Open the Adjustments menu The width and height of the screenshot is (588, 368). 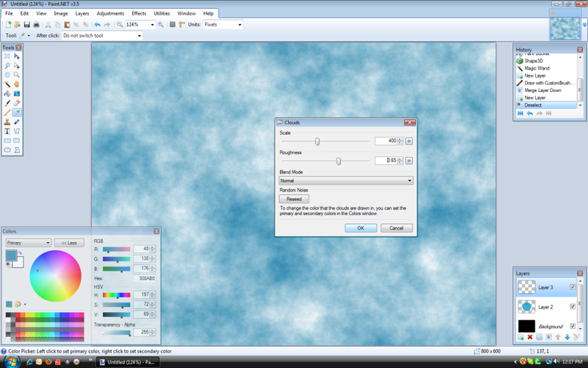click(110, 13)
